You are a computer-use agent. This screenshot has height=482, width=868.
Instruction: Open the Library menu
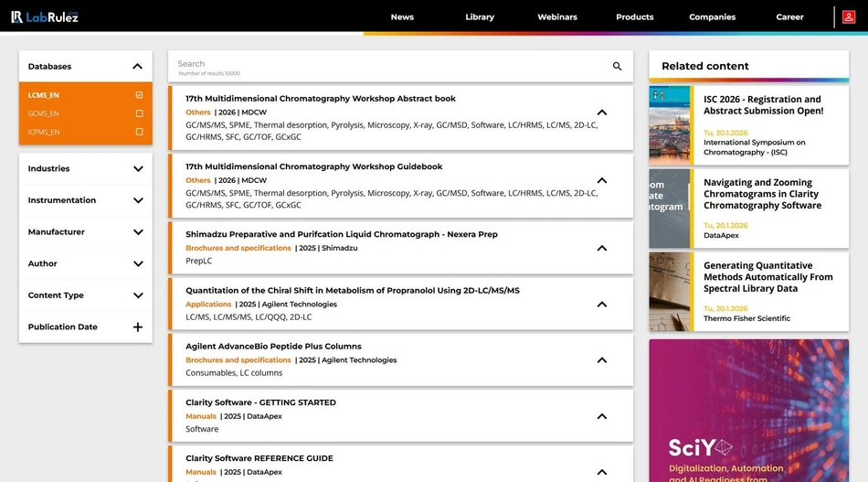click(480, 16)
